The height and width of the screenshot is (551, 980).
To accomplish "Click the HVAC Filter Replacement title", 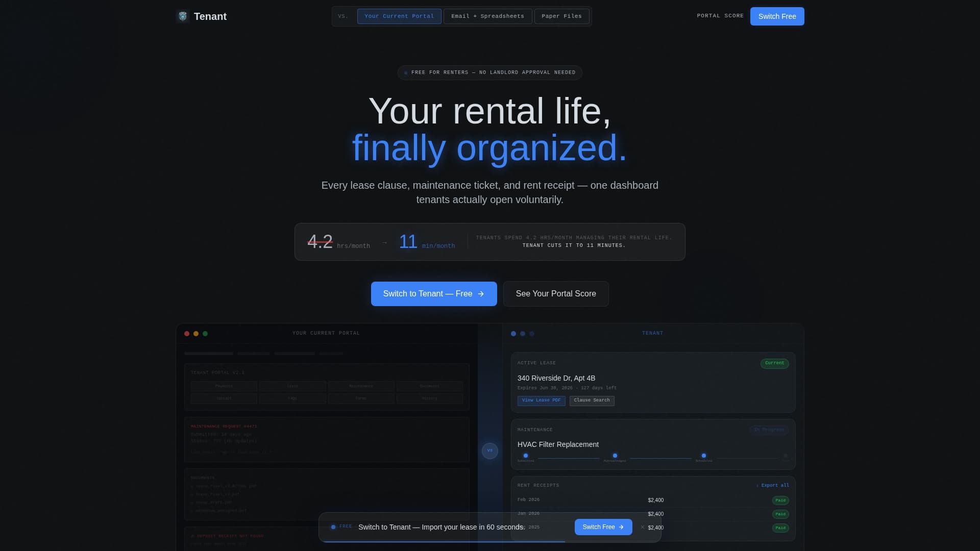I will pos(558,444).
